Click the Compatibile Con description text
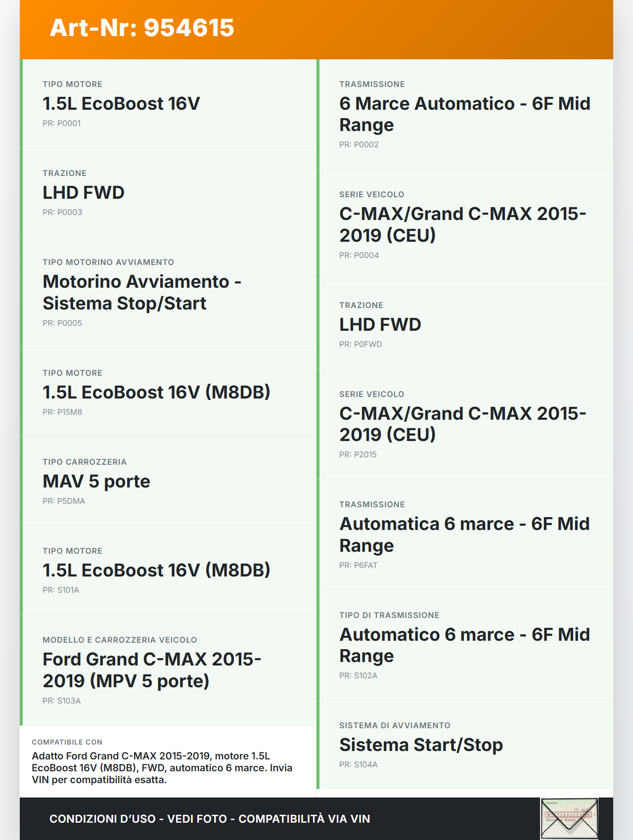 (162, 768)
